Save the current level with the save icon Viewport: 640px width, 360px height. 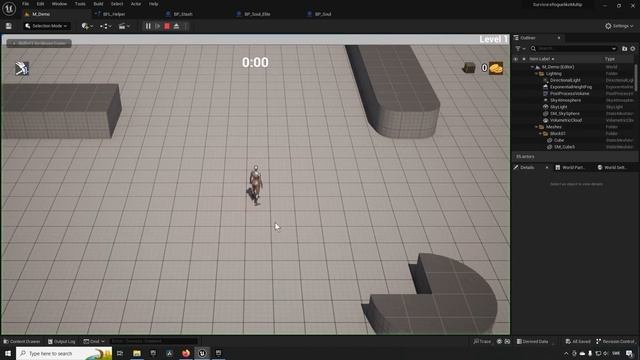(x=9, y=26)
